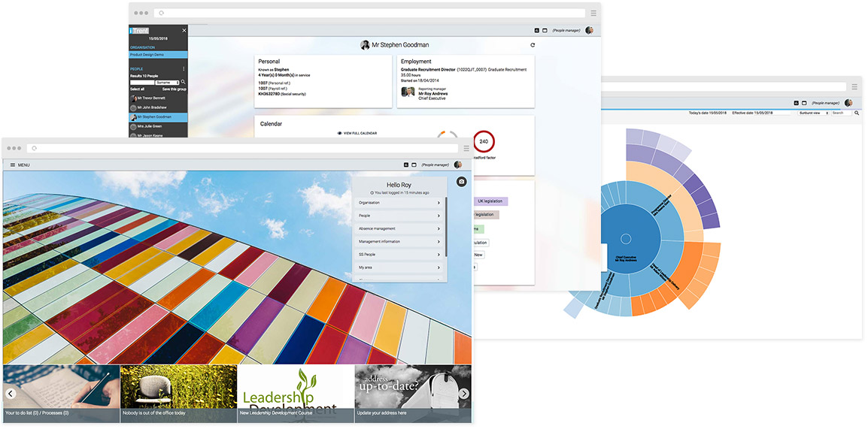868x429 pixels.
Task: Refresh Mr Stephen Goodman's record
Action: pos(533,45)
